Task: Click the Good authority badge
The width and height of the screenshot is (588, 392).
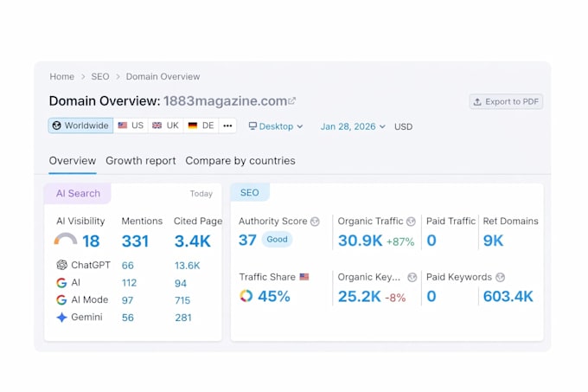Action: pyautogui.click(x=277, y=240)
